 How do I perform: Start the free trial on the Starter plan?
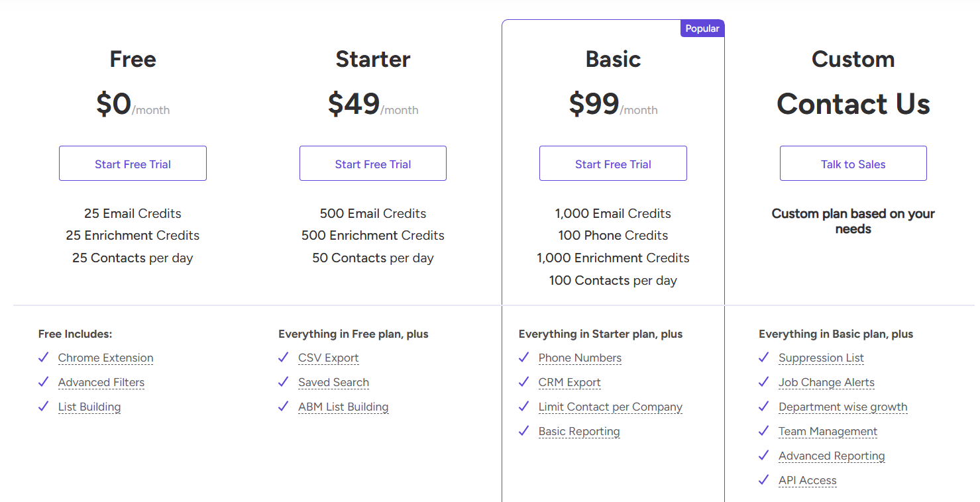[x=372, y=163]
